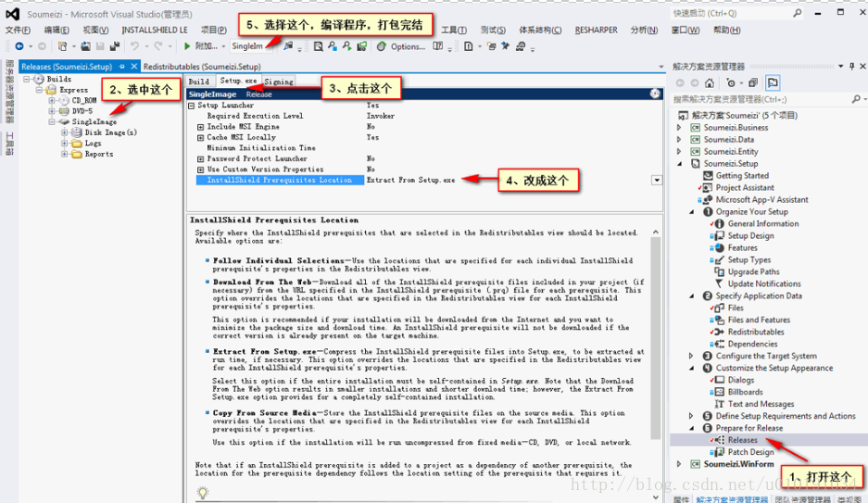Select the Reports folder
Screen dimensions: 868x503
[98, 154]
